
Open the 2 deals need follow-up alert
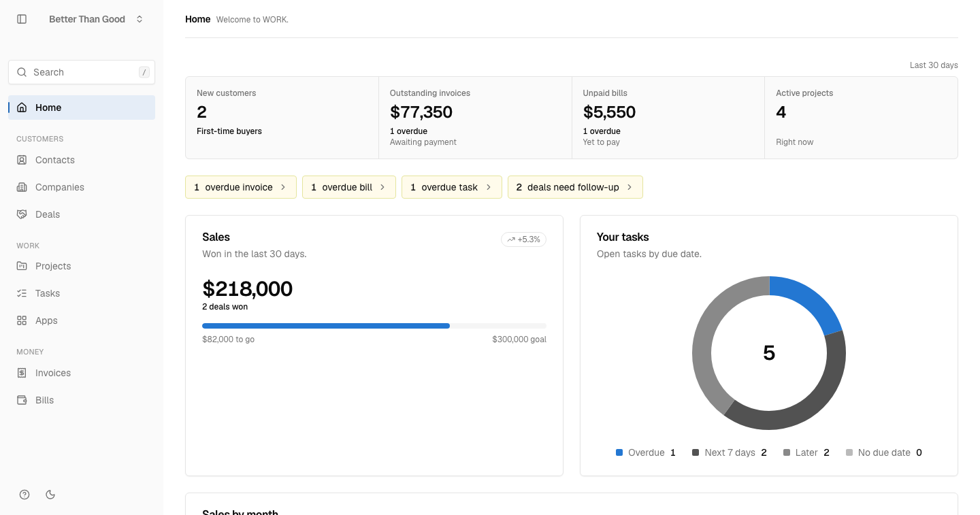[575, 187]
